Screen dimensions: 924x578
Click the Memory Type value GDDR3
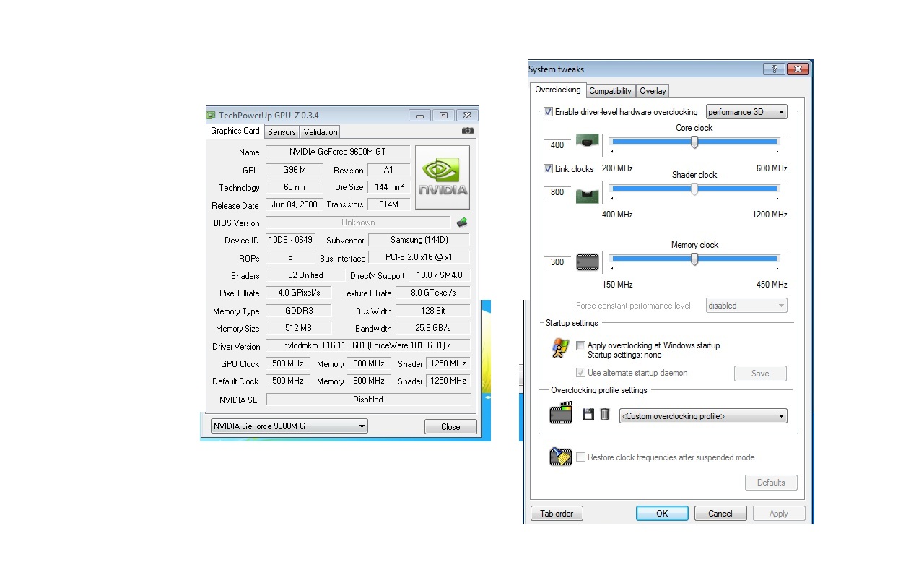[298, 311]
